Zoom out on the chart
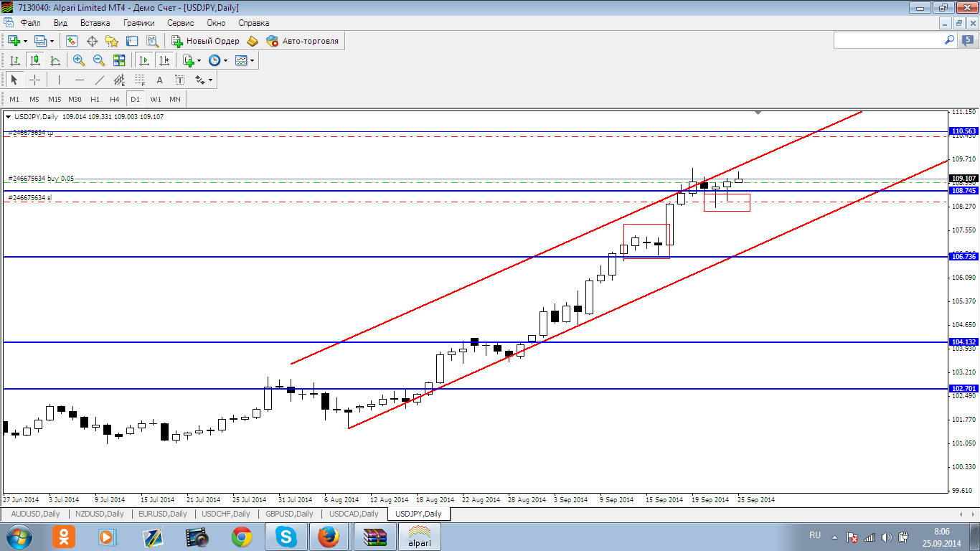The height and width of the screenshot is (551, 980). tap(99, 60)
